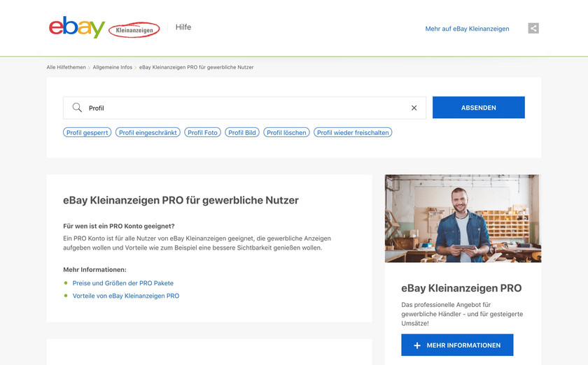Pick the Profil Foto suggestion
The height and width of the screenshot is (365, 588).
pos(203,132)
